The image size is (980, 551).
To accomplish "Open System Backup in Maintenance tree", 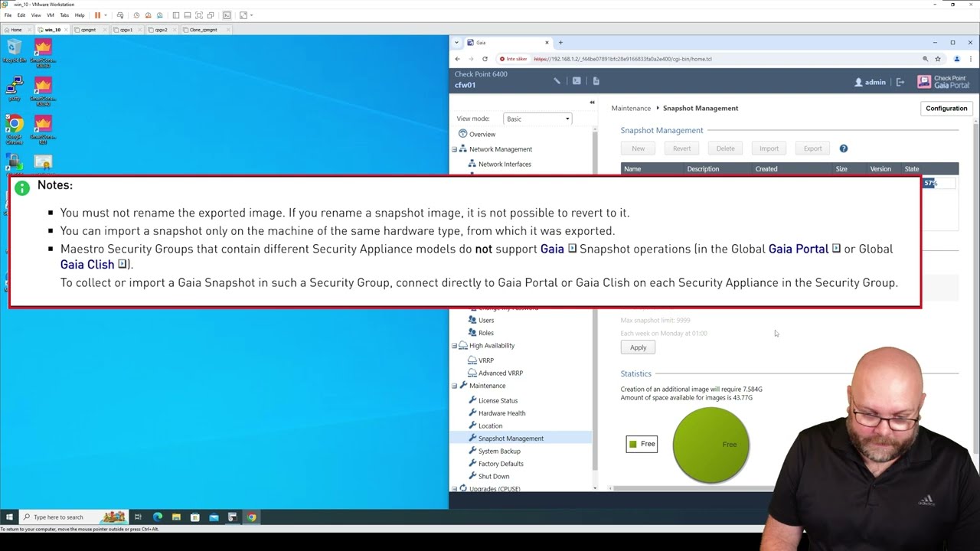I will pyautogui.click(x=499, y=452).
